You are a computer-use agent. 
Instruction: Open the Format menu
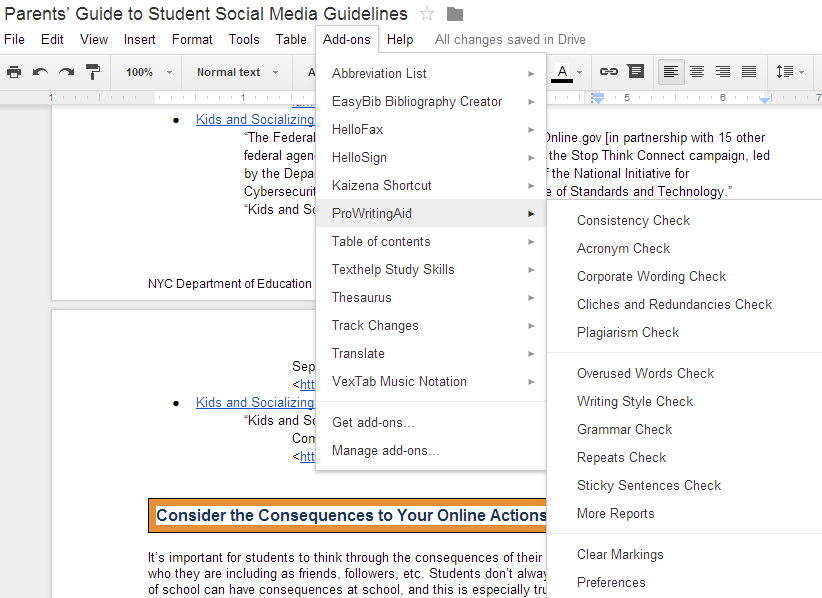point(192,40)
